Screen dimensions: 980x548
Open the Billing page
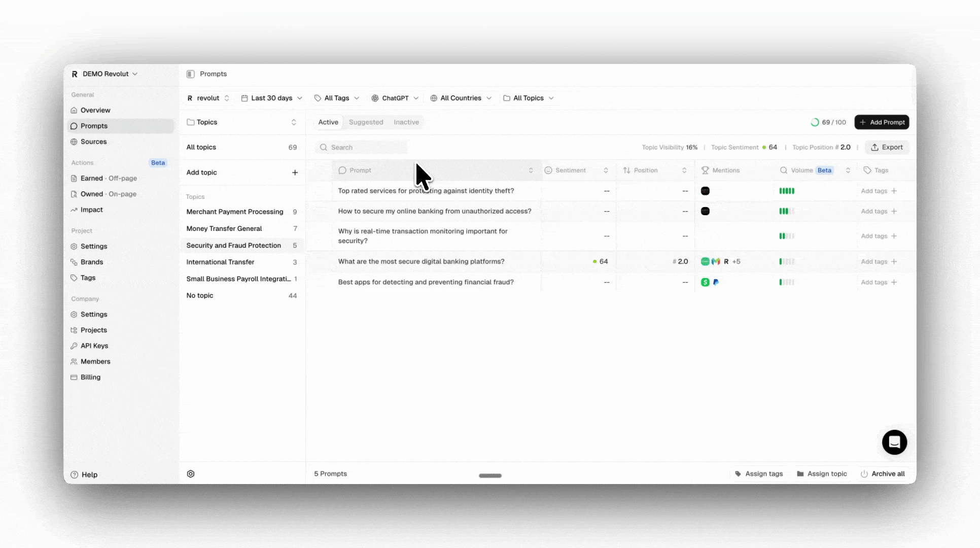point(90,377)
